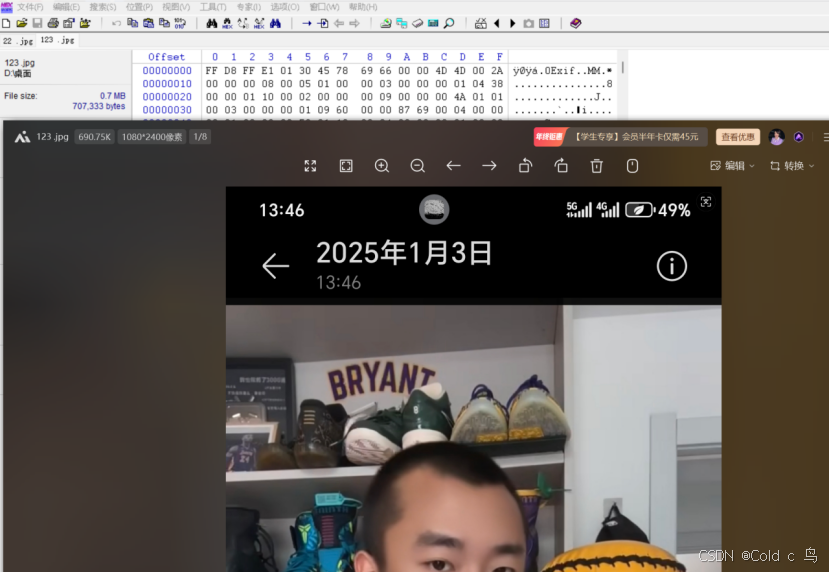Click the black right triangle icon
The image size is (829, 572).
(512, 23)
